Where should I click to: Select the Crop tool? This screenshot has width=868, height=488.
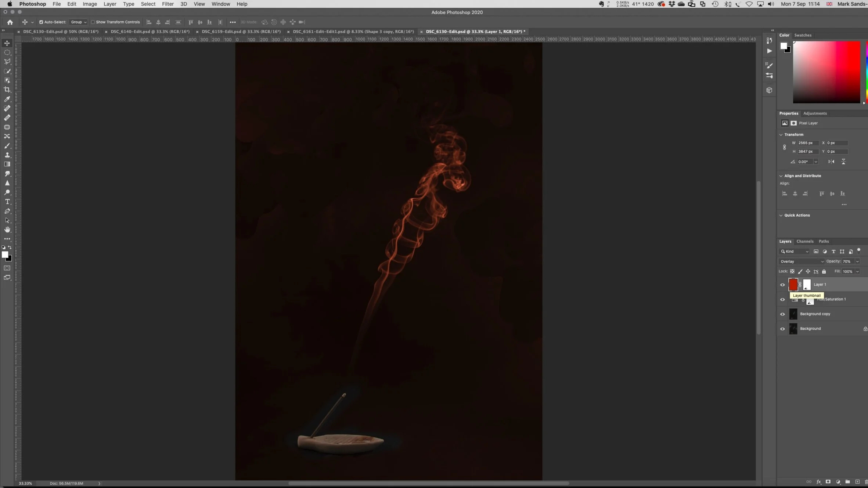pos(7,90)
